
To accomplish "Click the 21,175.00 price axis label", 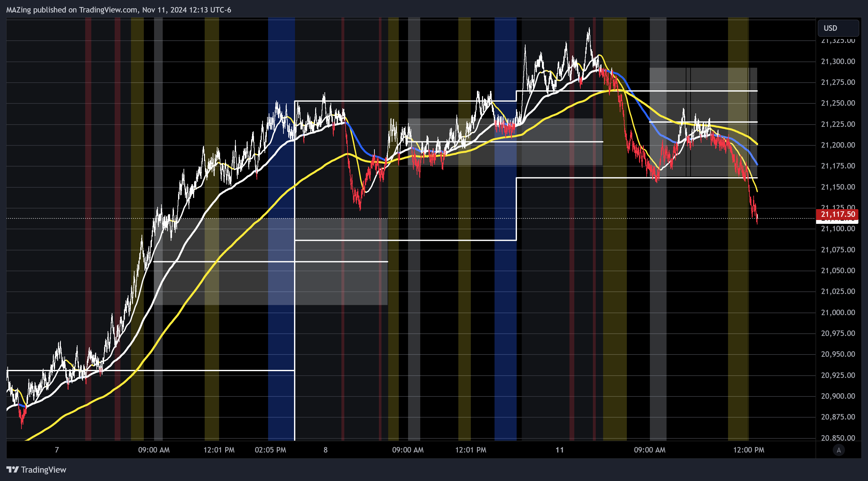I will 838,166.
